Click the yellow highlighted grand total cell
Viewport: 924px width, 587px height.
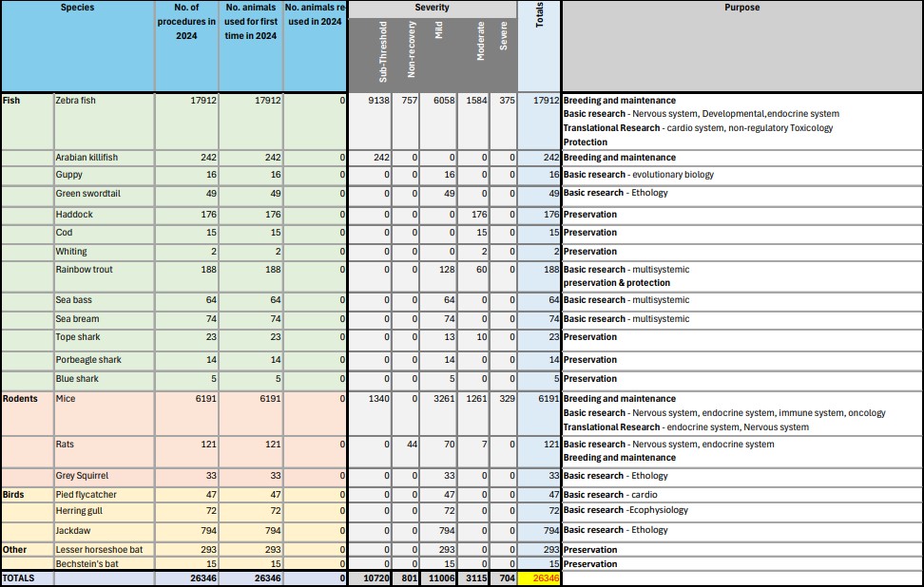tap(539, 578)
